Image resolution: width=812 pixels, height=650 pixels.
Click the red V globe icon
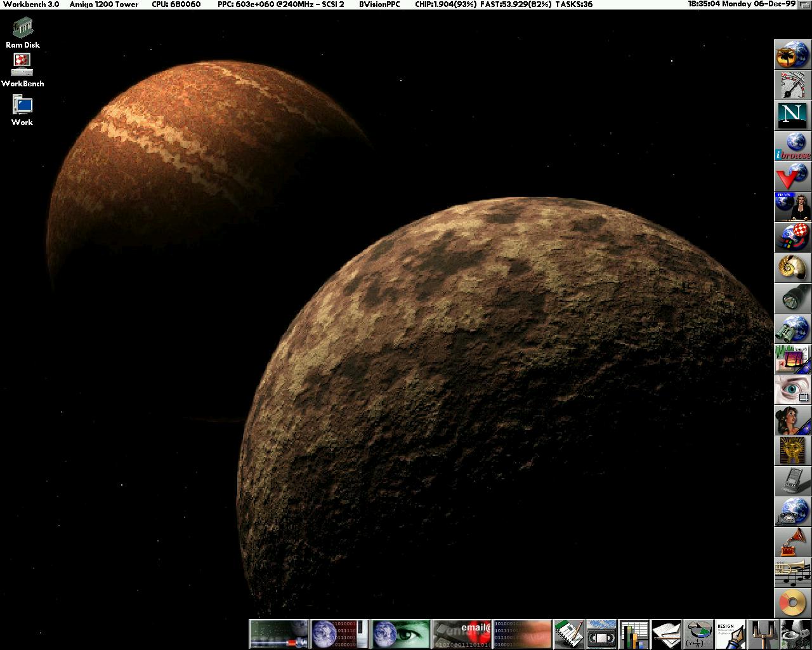(x=792, y=176)
